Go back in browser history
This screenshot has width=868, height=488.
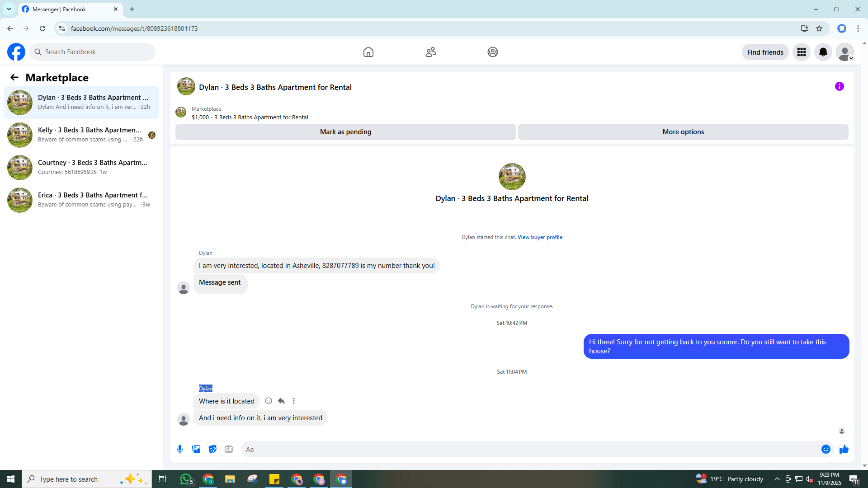[x=10, y=28]
